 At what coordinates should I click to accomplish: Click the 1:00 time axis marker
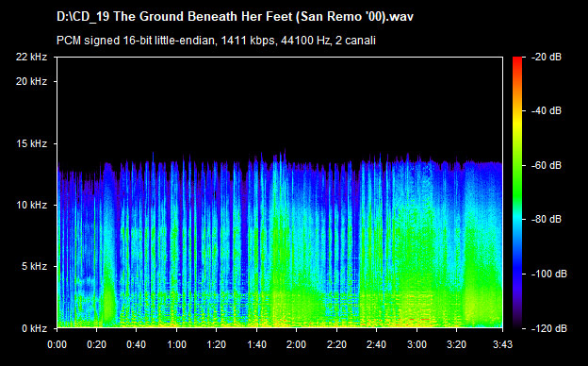176,344
